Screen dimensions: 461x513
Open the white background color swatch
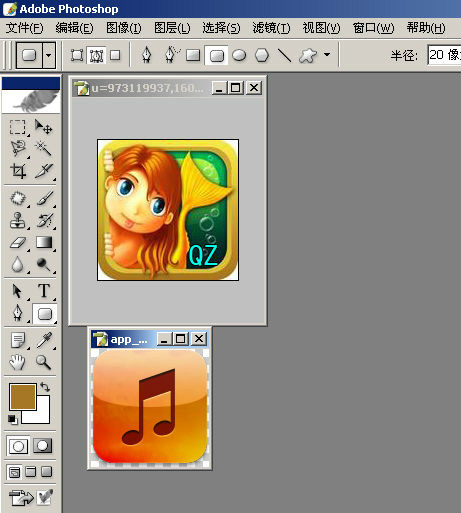click(x=42, y=416)
